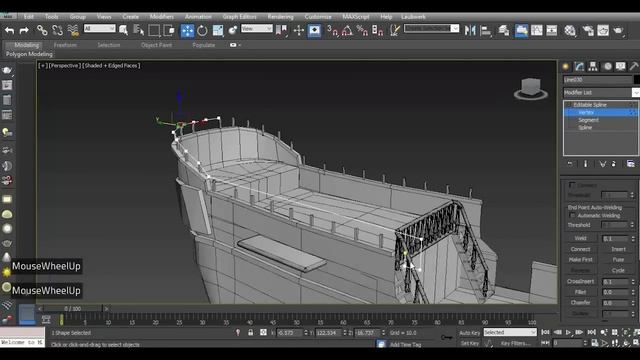Enable the Automatic Welding checkbox
The width and height of the screenshot is (640, 360).
572,216
